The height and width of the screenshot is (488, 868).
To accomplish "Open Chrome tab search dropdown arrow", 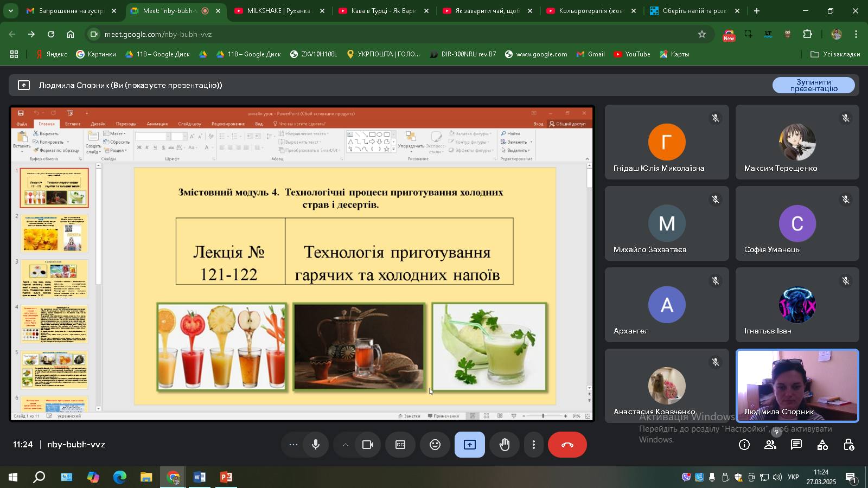I will (10, 11).
